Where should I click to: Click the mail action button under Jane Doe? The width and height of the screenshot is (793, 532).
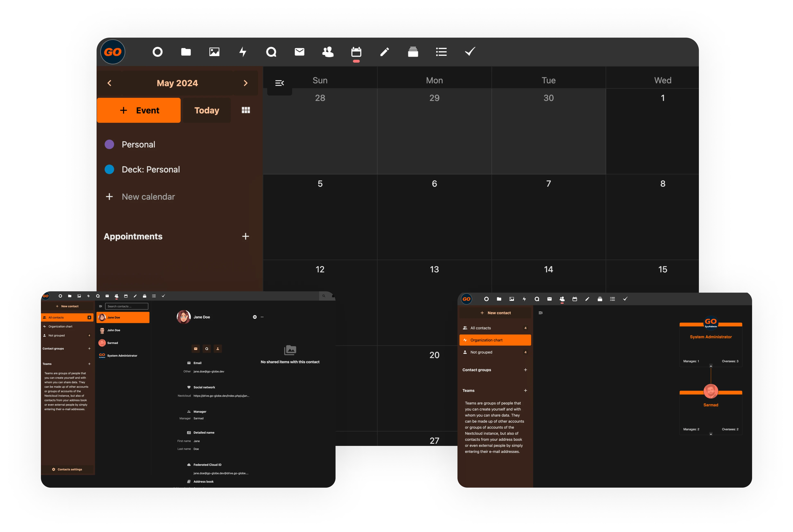click(x=196, y=349)
